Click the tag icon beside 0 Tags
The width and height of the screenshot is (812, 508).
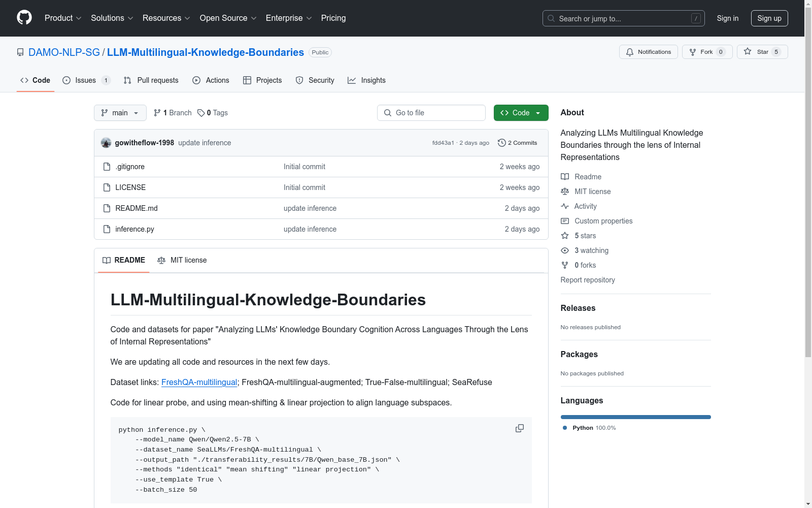coord(201,113)
